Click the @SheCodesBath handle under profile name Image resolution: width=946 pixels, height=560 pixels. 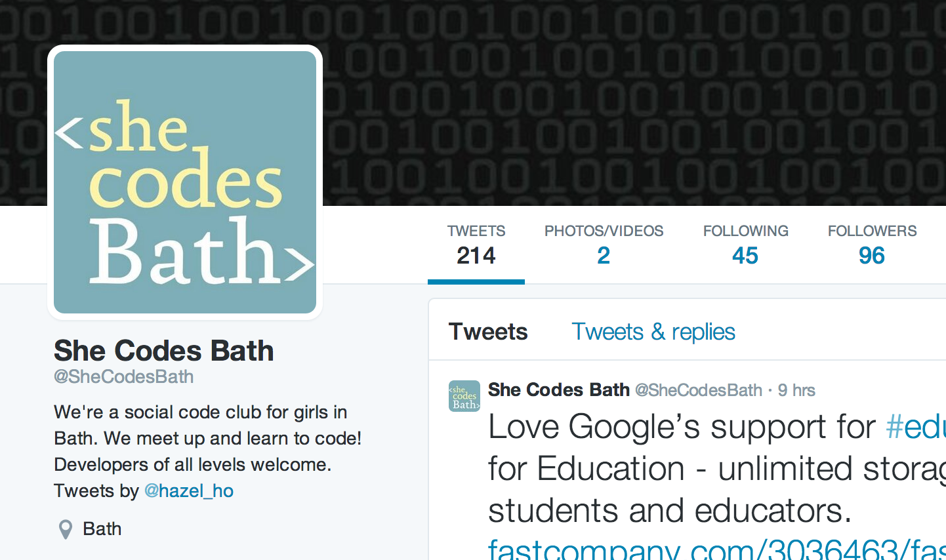click(x=123, y=377)
